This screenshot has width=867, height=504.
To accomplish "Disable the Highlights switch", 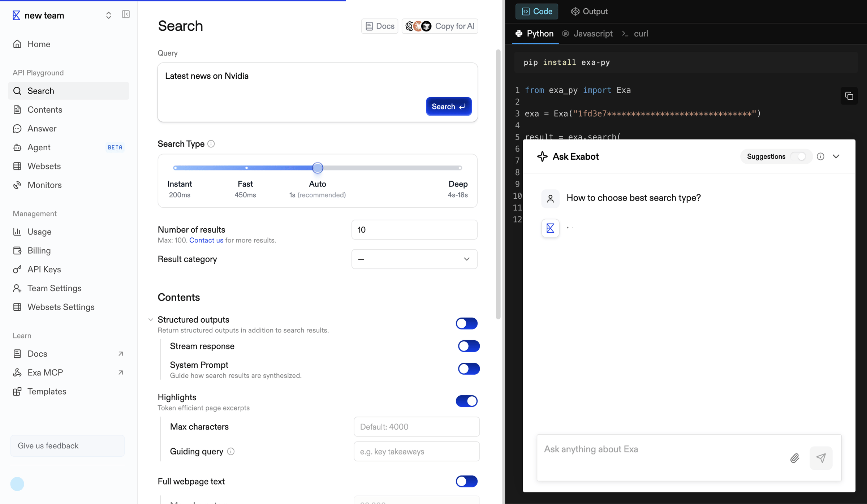I will (466, 401).
